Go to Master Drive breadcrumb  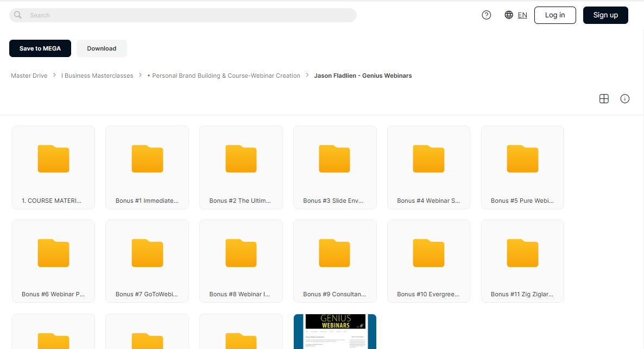tap(29, 76)
